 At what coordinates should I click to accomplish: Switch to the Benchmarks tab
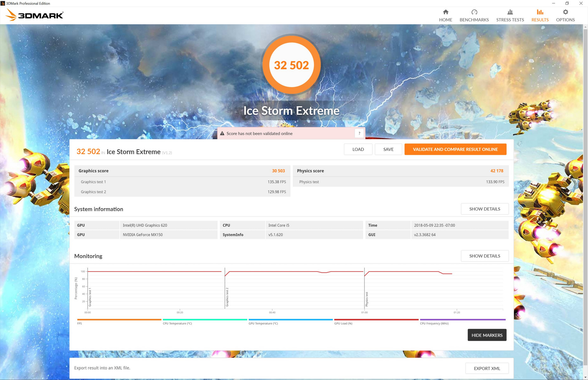(x=474, y=16)
